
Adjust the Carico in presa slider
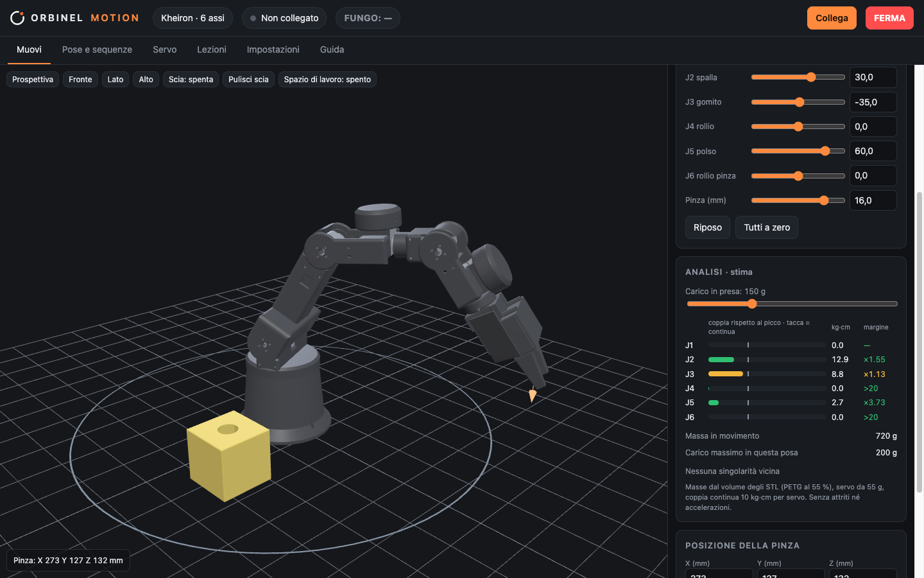pyautogui.click(x=792, y=304)
